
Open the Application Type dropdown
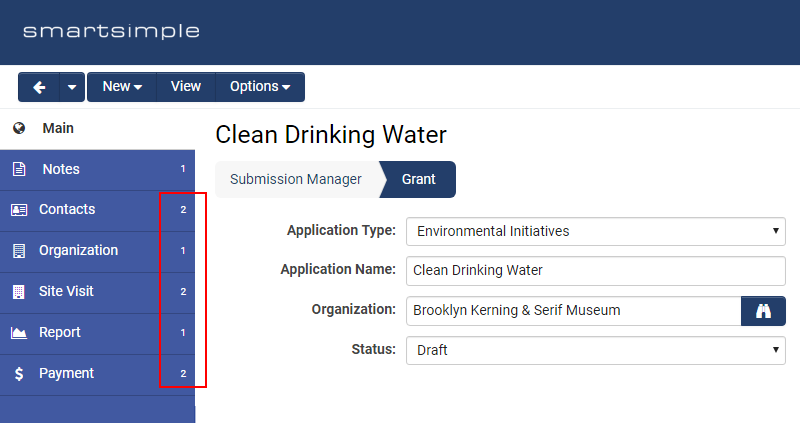point(595,231)
